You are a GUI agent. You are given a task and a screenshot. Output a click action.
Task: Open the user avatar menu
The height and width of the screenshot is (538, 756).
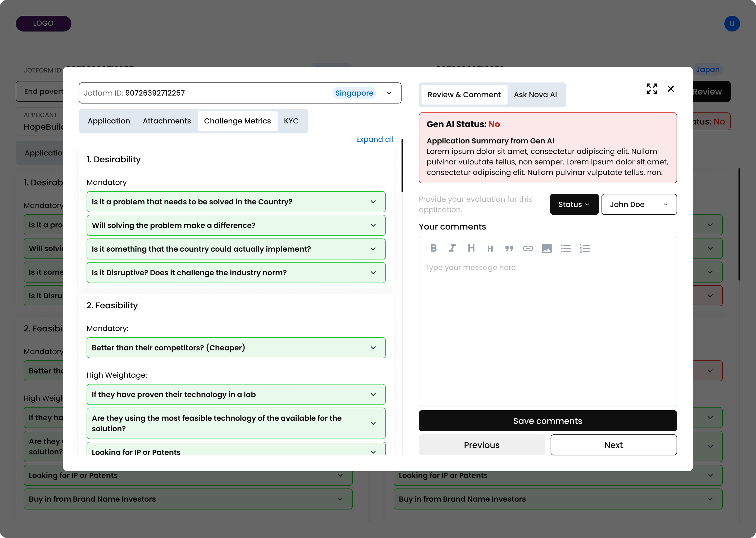tap(732, 24)
